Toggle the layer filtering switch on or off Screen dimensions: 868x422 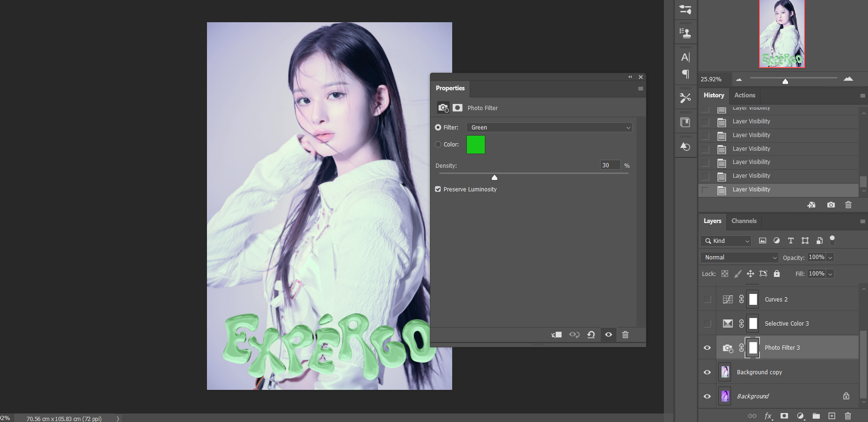click(832, 240)
